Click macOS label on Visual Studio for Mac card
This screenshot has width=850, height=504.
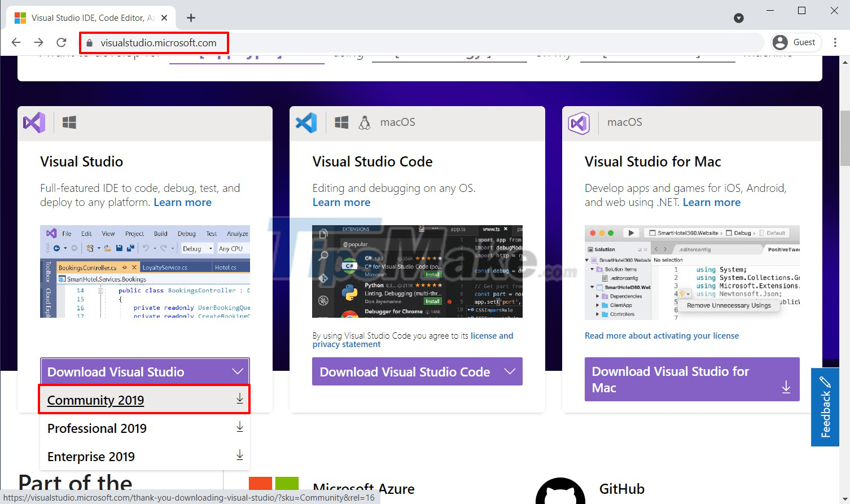624,122
